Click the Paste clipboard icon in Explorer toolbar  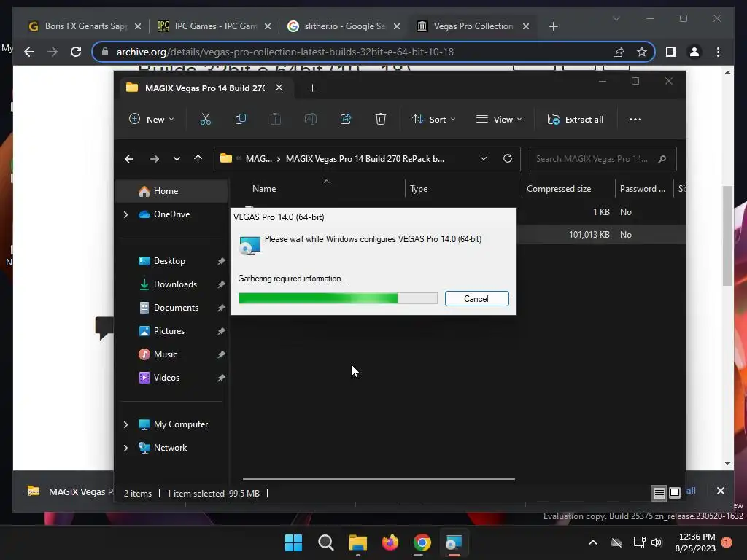(x=275, y=119)
